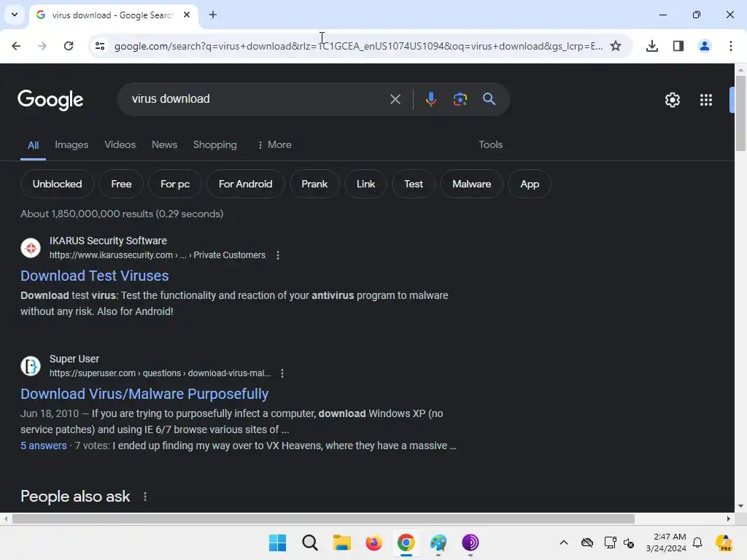Viewport: 747px width, 560px height.
Task: Open Google quick settings gear
Action: pos(672,100)
